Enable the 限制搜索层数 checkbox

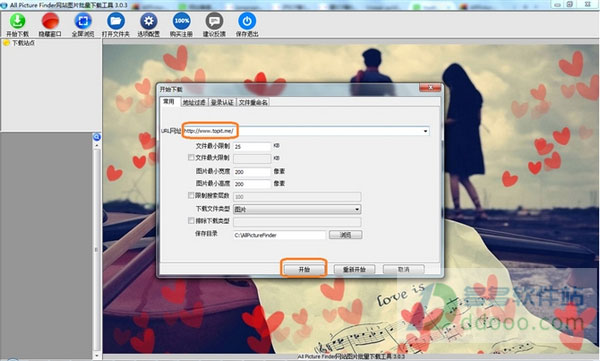pyautogui.click(x=191, y=195)
